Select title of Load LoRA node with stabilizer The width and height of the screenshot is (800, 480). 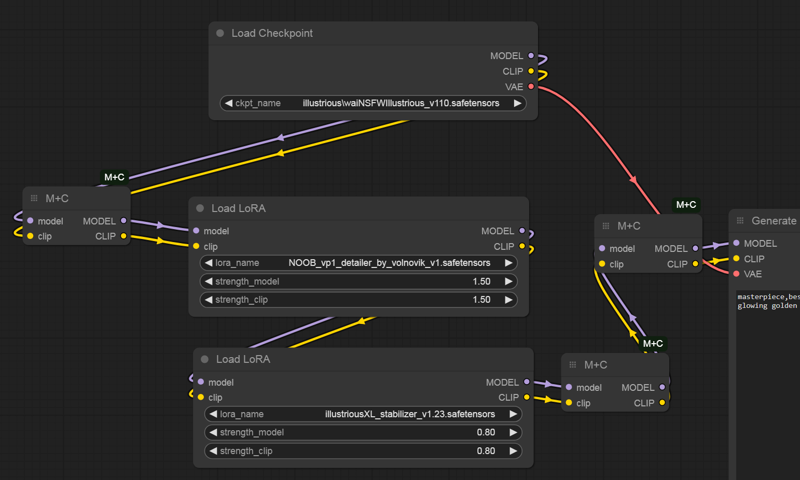coord(243,359)
